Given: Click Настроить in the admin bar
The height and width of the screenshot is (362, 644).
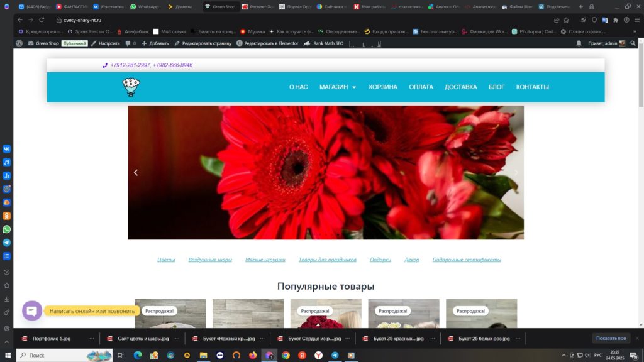Looking at the screenshot, I should (x=106, y=43).
